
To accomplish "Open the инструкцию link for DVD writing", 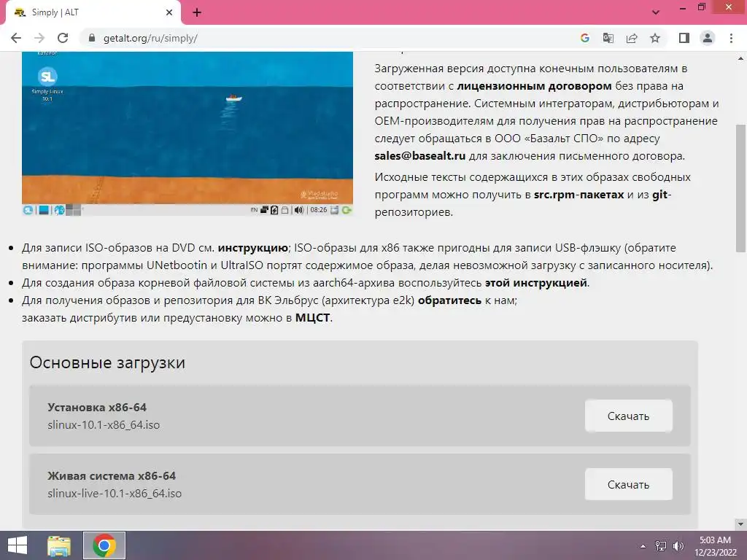I will 253,248.
